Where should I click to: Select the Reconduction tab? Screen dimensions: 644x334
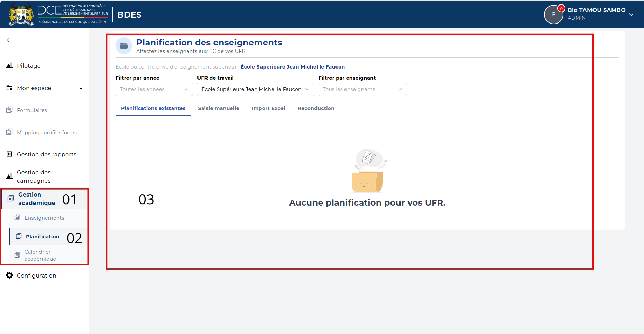316,108
